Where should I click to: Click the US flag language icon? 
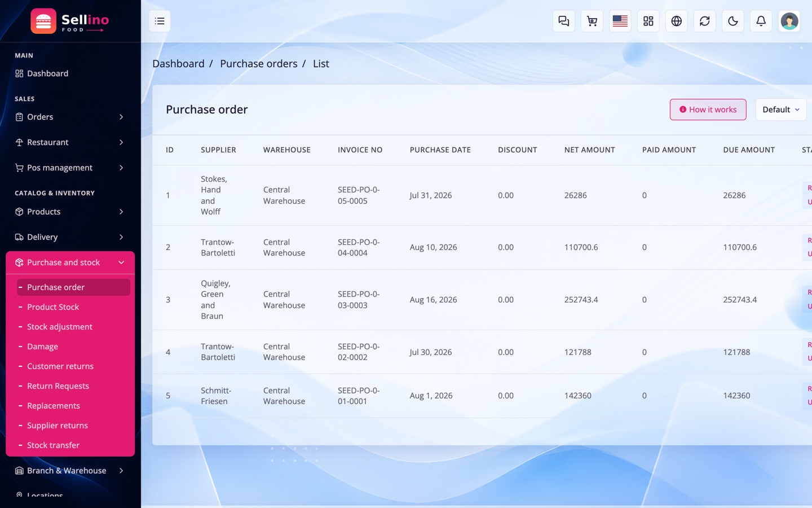pyautogui.click(x=620, y=21)
